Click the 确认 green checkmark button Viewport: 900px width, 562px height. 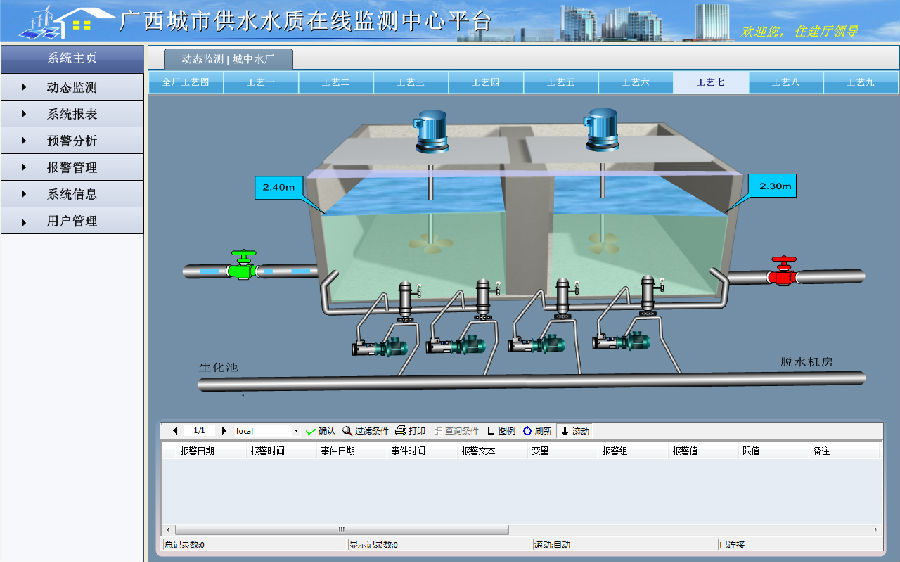pos(320,431)
